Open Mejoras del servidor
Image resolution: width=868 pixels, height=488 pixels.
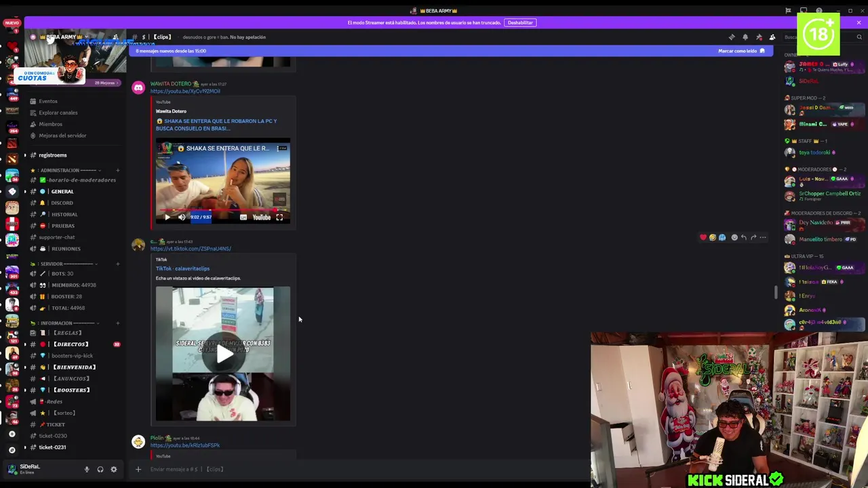[62, 136]
